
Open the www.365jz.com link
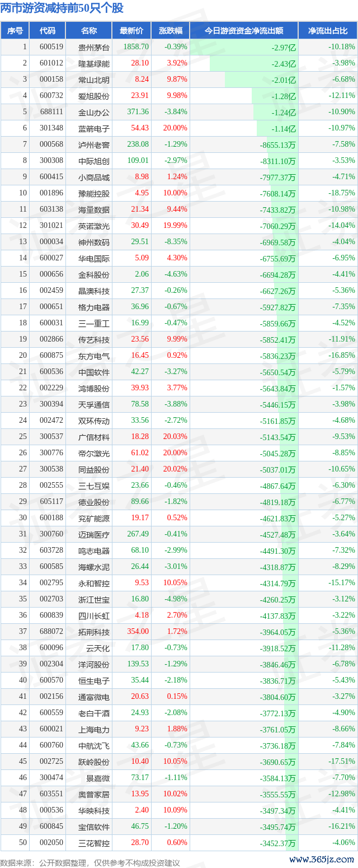coord(322,860)
